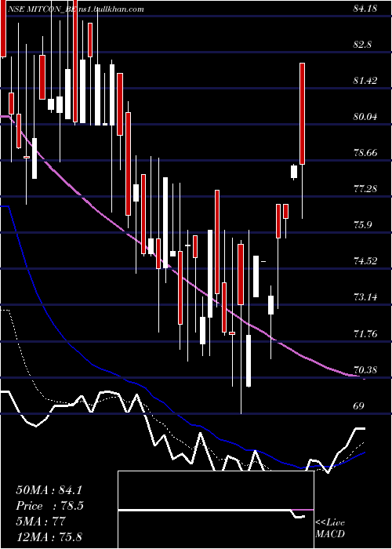Click the 70.38 price axis label

[x=365, y=369]
